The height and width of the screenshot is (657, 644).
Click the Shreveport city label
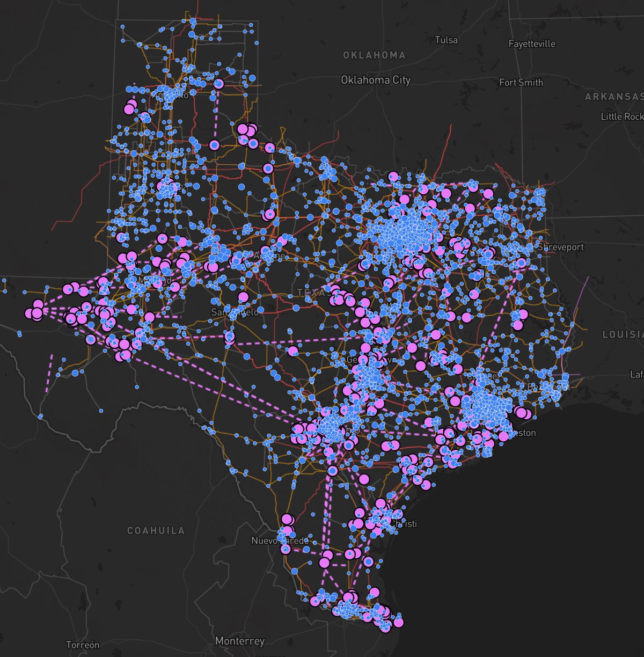[560, 247]
